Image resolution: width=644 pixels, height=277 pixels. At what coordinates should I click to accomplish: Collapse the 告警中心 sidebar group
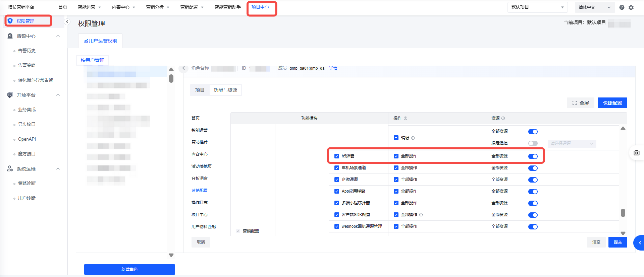coord(58,36)
